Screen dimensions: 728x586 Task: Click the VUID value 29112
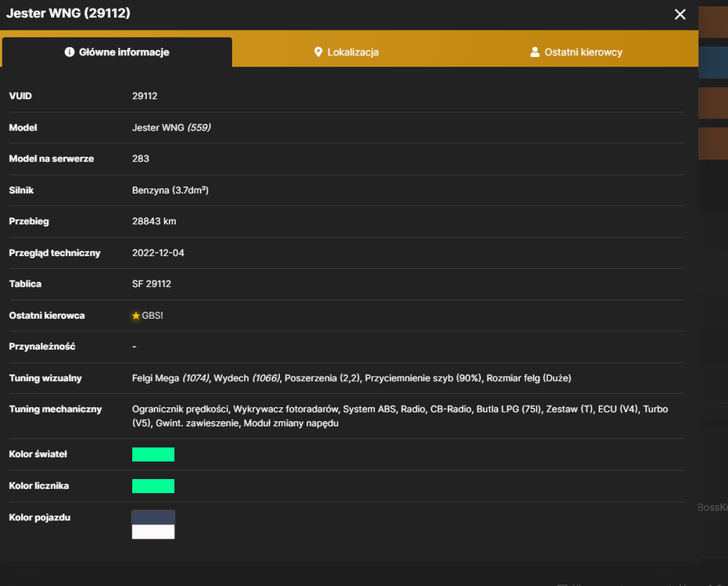coord(145,96)
